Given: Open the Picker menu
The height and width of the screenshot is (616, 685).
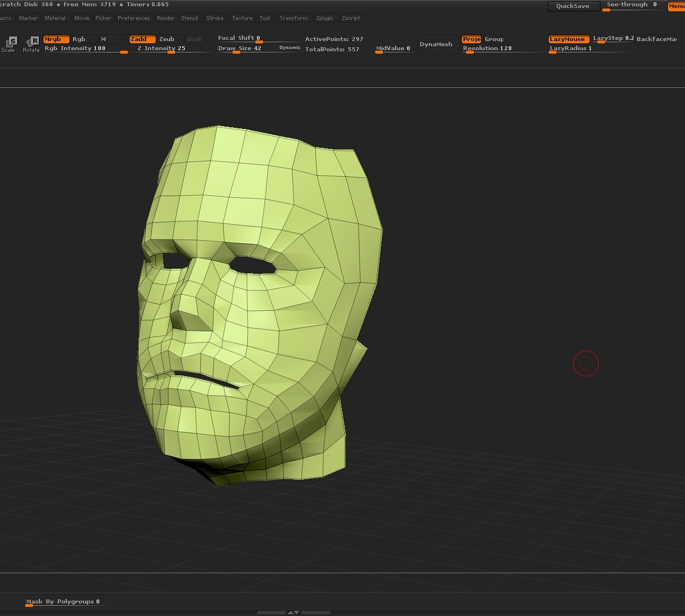Looking at the screenshot, I should 103,18.
